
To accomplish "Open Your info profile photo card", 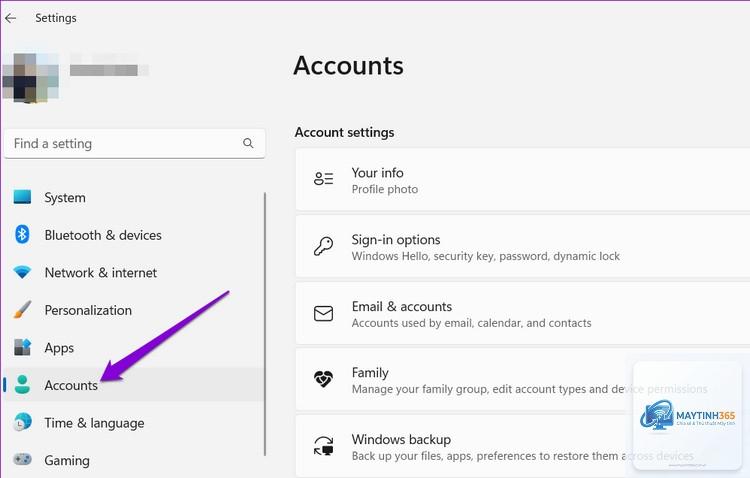I will (x=523, y=179).
